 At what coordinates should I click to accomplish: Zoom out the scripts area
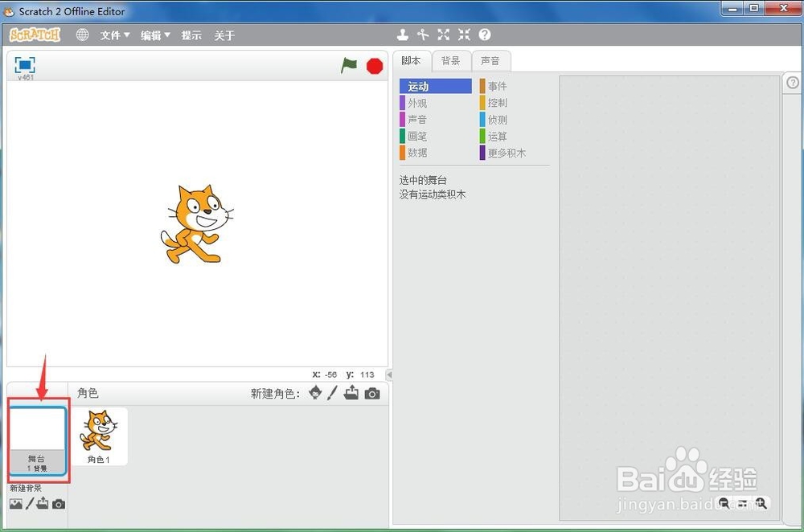click(724, 503)
